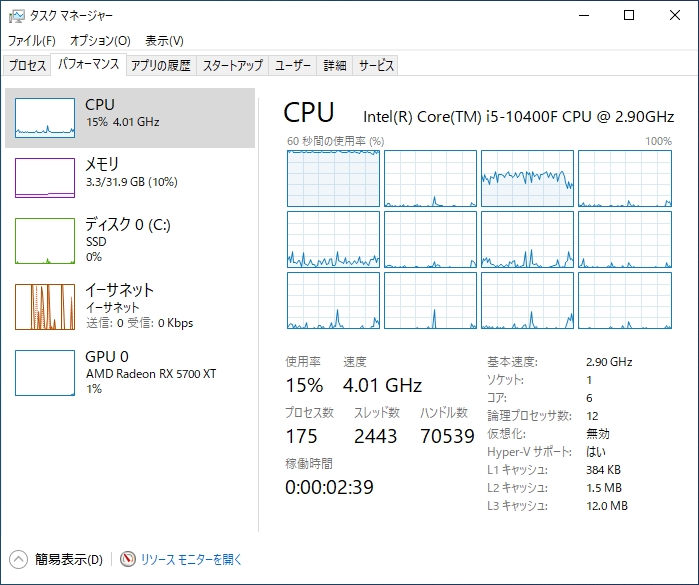Click the handle count 70539
Viewport: 699px width, 585px height.
pos(447,436)
